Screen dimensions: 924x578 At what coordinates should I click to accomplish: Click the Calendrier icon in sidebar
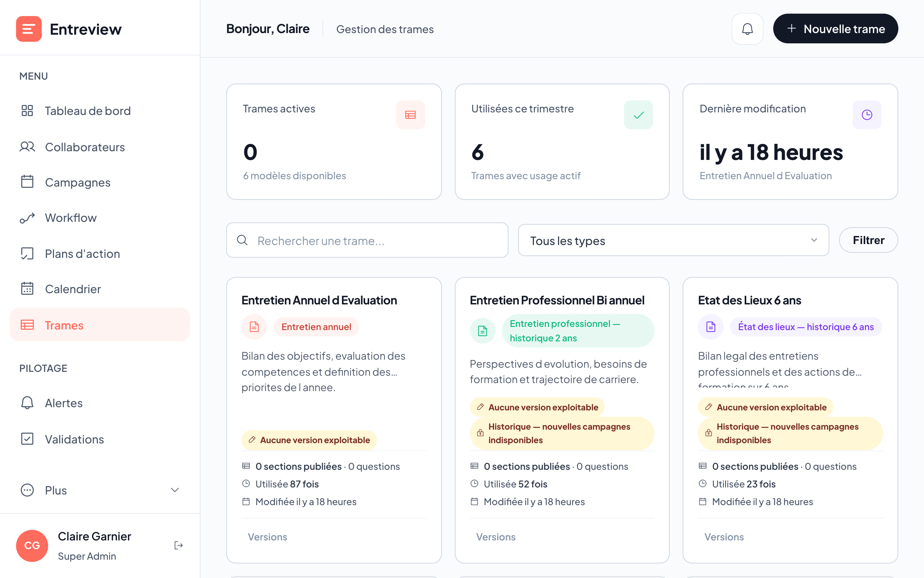[x=27, y=289]
